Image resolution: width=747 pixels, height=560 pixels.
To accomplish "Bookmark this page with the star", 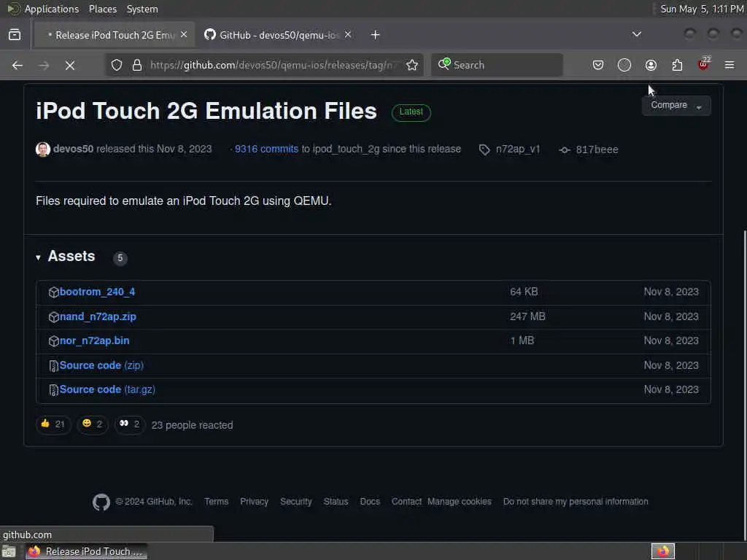I will (x=412, y=65).
